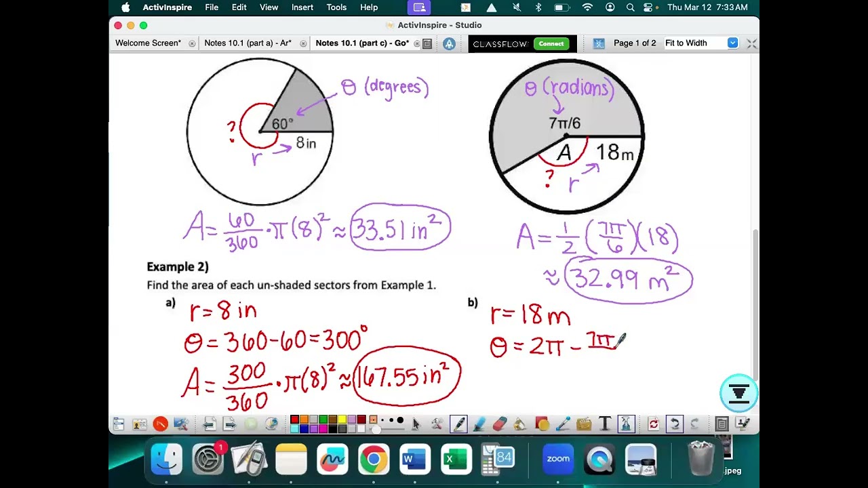The height and width of the screenshot is (488, 868).
Task: Close the Notes 10.1 (part a) tab
Action: [x=302, y=43]
